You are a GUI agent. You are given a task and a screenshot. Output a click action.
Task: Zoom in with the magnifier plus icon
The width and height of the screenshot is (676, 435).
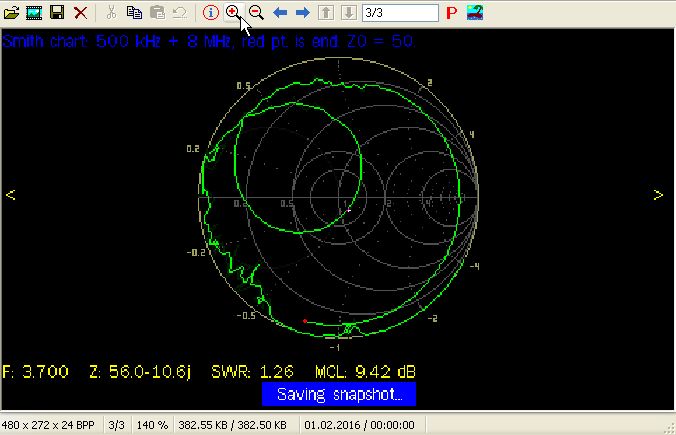(233, 13)
